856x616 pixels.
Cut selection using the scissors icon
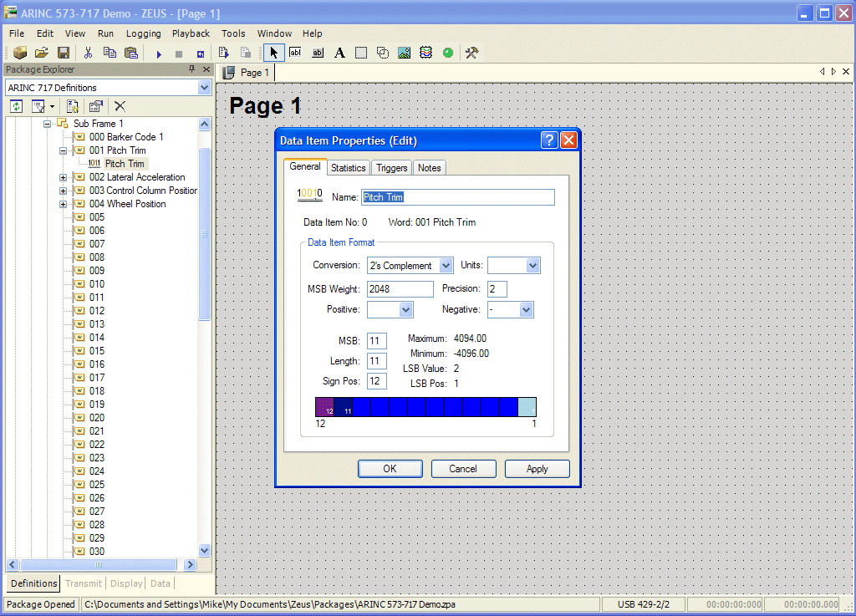coord(88,53)
